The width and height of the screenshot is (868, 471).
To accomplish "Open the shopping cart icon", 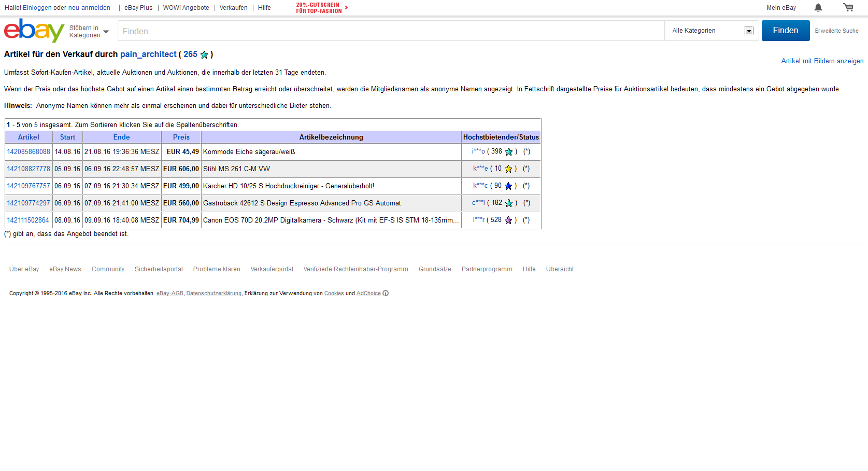I will [848, 7].
